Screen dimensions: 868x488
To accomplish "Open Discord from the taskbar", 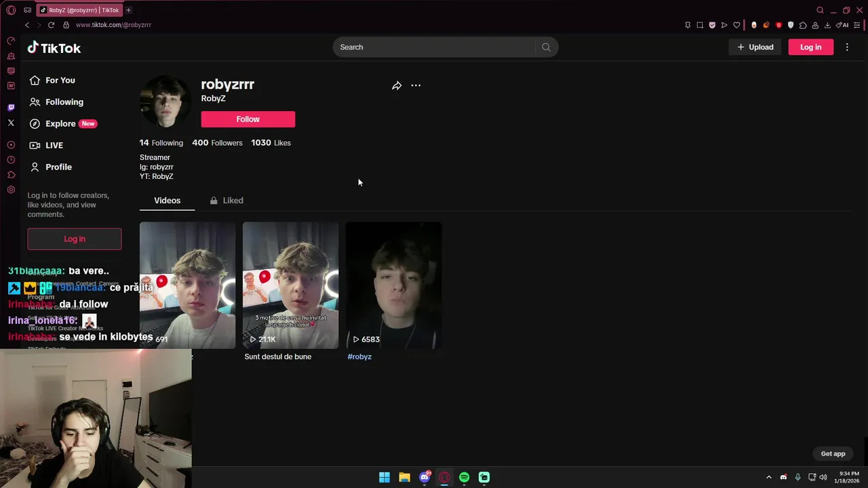I will [425, 477].
